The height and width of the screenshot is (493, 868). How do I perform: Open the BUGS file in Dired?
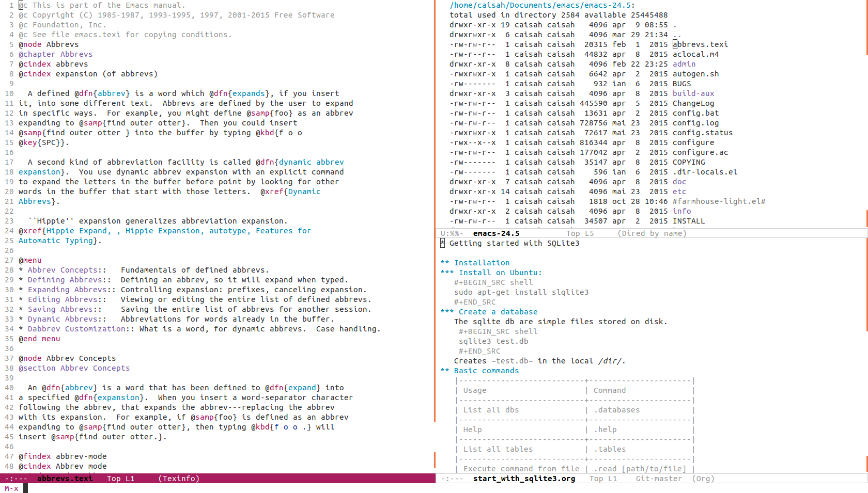[x=681, y=84]
